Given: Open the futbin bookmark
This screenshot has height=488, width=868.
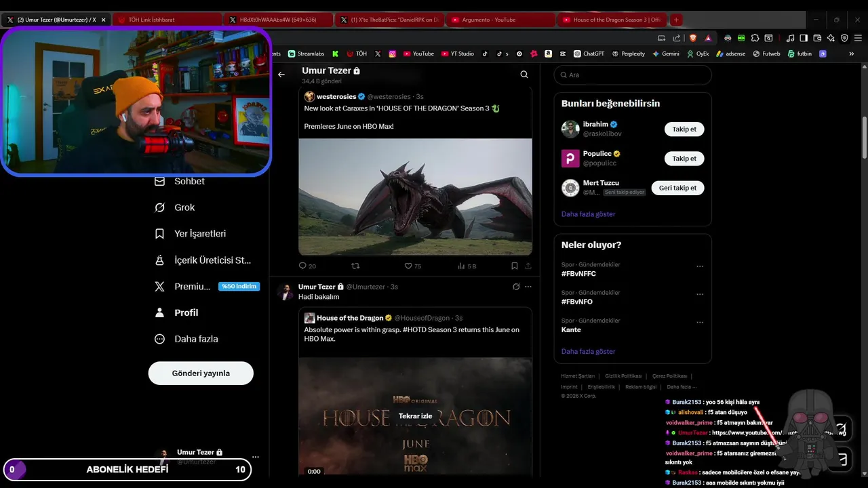Looking at the screenshot, I should point(800,54).
